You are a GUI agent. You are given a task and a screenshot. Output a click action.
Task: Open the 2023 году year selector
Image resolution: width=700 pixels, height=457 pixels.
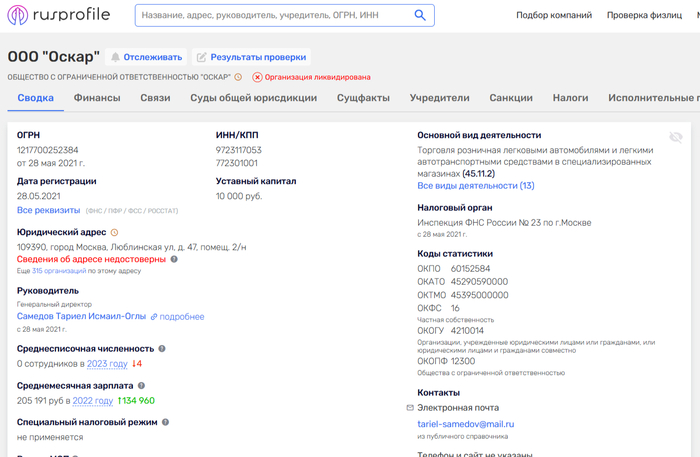[107, 364]
